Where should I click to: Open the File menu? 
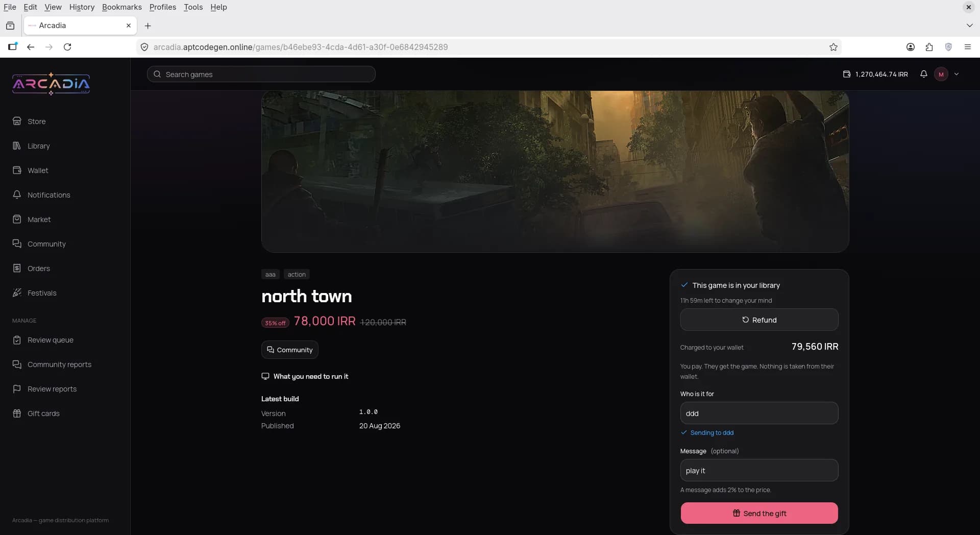[x=10, y=7]
